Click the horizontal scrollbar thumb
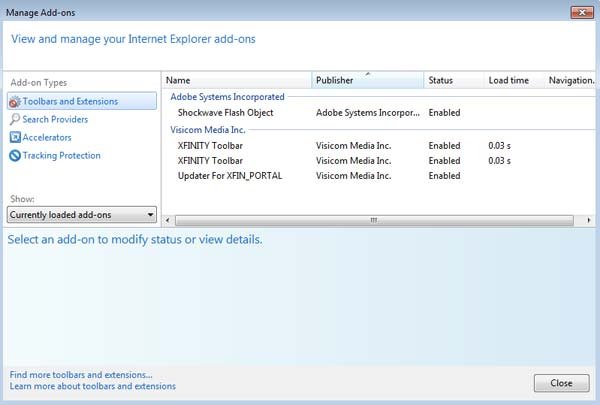This screenshot has width=600, height=405. point(374,220)
